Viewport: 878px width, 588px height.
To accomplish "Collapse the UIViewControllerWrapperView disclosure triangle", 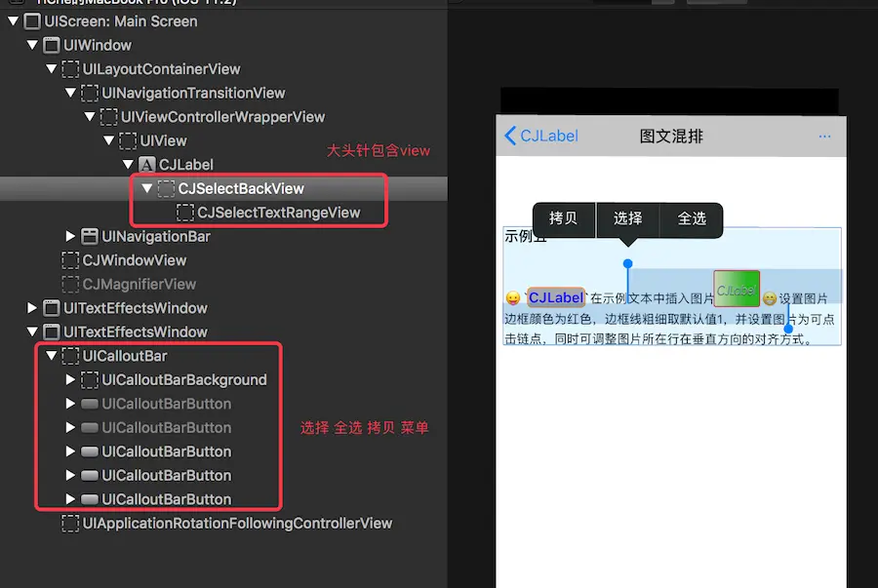I will click(90, 117).
